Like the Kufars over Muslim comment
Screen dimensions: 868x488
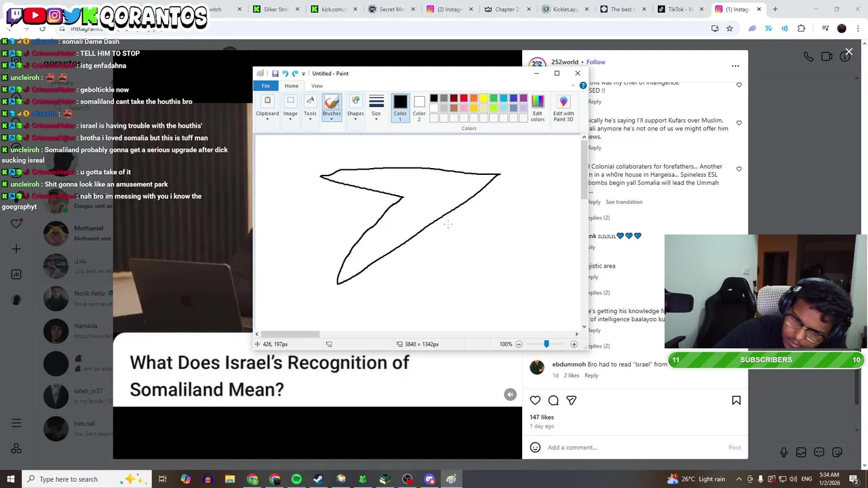point(739,123)
